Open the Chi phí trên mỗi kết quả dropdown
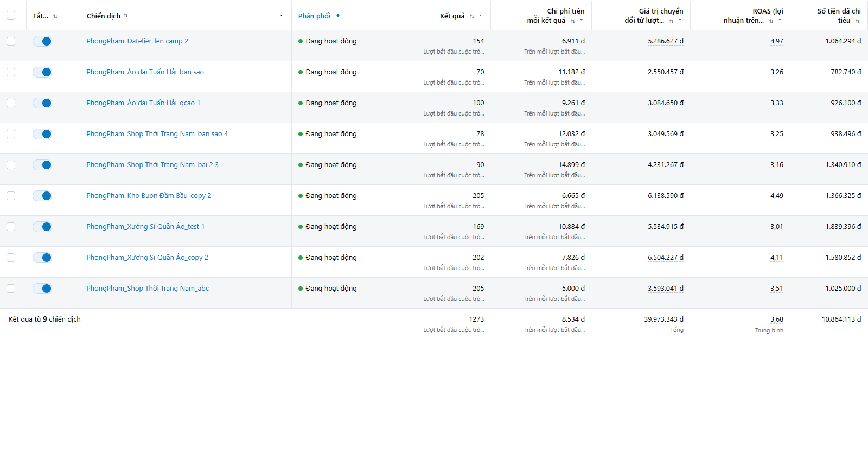 click(582, 20)
